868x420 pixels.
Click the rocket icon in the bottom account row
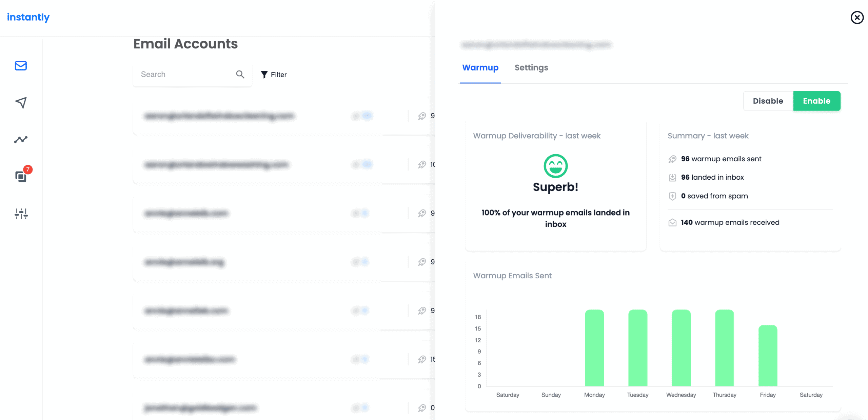click(x=422, y=407)
